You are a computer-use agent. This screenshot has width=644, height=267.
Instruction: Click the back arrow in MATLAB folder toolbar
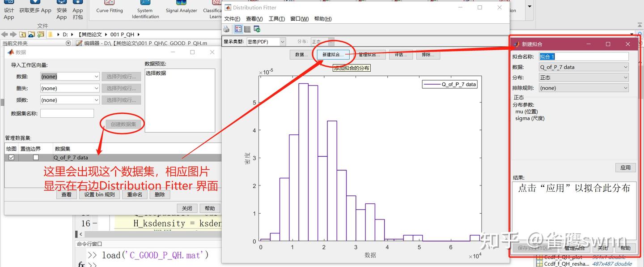(5, 34)
